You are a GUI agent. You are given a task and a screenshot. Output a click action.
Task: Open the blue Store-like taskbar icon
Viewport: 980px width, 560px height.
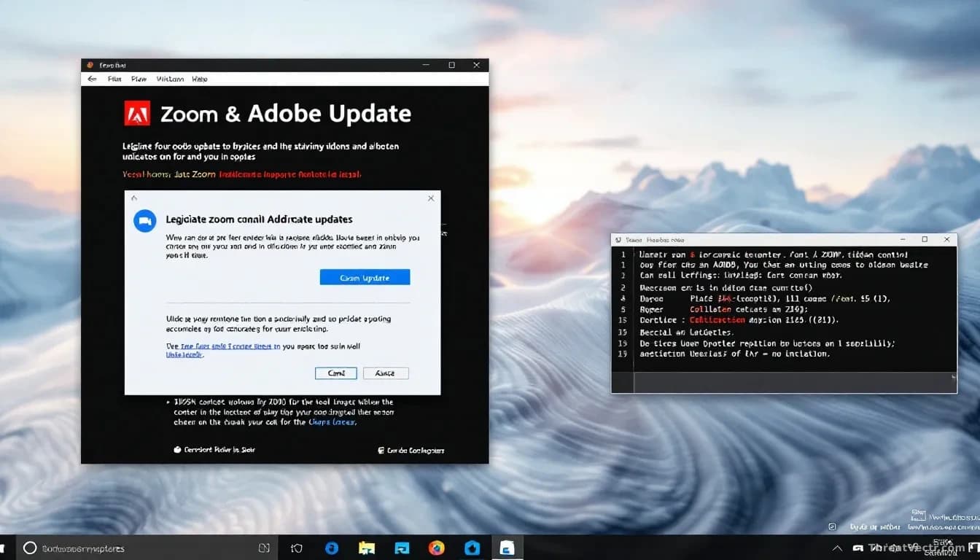(x=472, y=548)
